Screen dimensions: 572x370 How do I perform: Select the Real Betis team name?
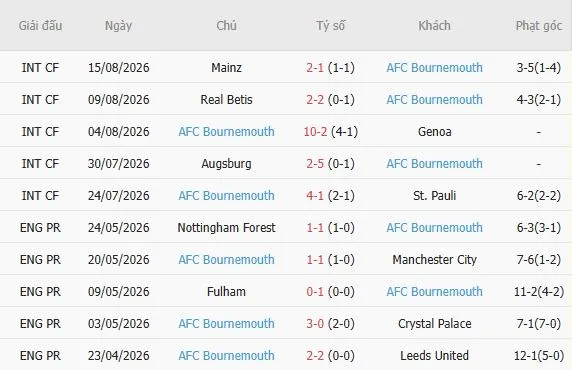tap(226, 100)
